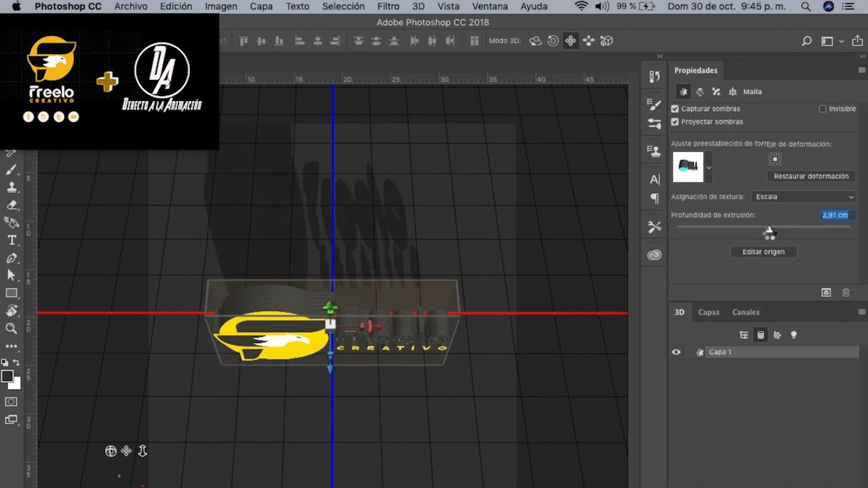This screenshot has height=488, width=868.
Task: Open the Propiedades panel options menu
Action: 862,70
